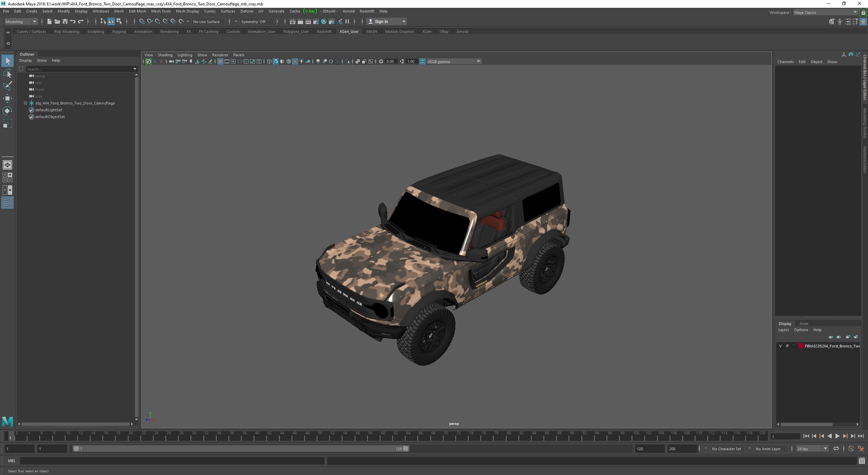
Task: Activate the Rotate tool in the toolbox
Action: (7, 111)
